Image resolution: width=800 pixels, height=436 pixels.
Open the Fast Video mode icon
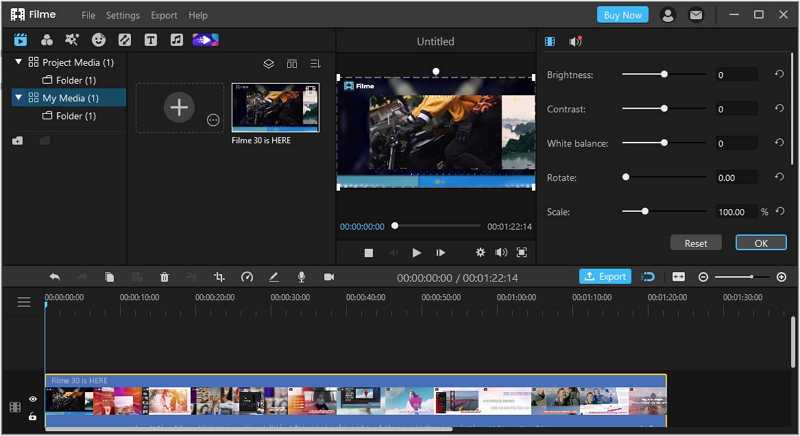pos(206,40)
